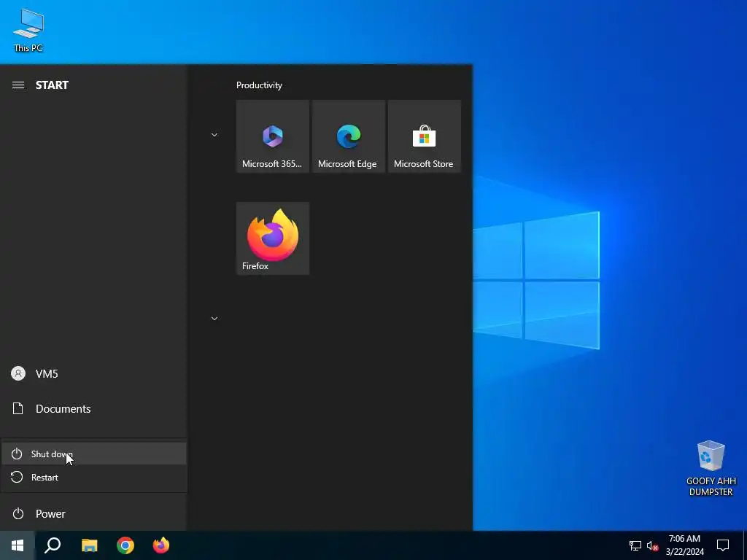
Task: Collapse the lower tile group chevron
Action: (x=214, y=319)
